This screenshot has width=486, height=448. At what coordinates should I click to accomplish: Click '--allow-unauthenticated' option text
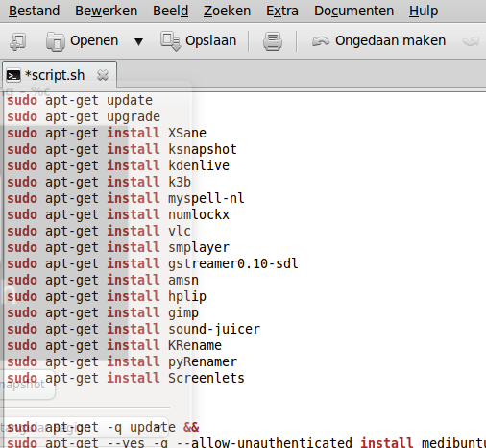[264, 443]
